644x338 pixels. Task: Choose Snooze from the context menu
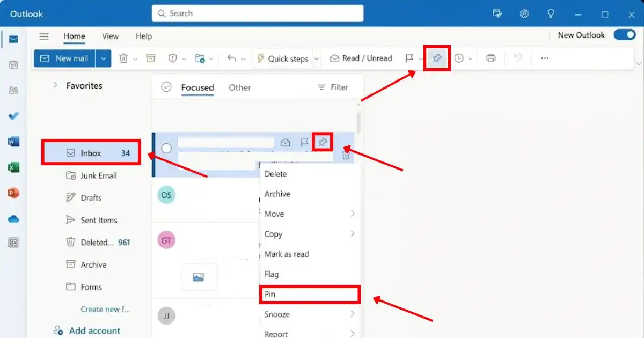pyautogui.click(x=310, y=314)
